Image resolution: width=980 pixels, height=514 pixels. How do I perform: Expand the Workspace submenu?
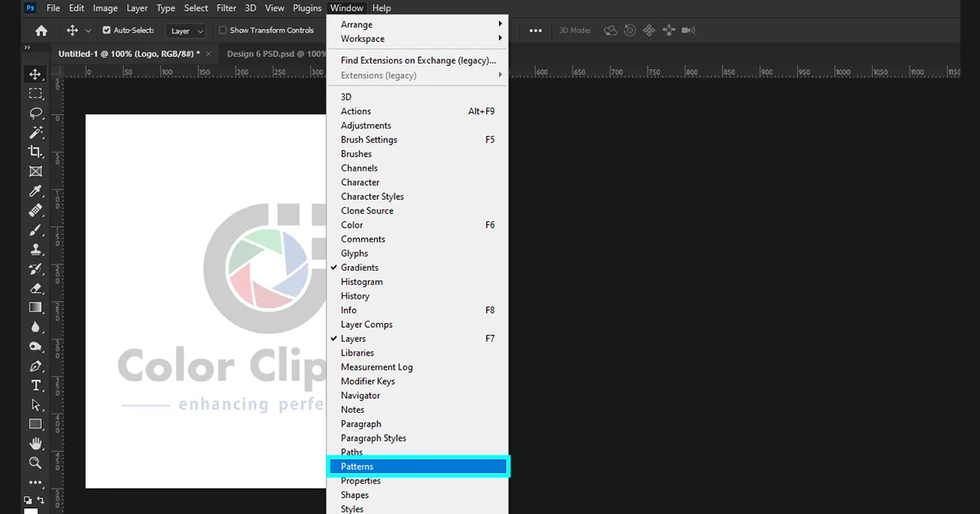point(363,38)
